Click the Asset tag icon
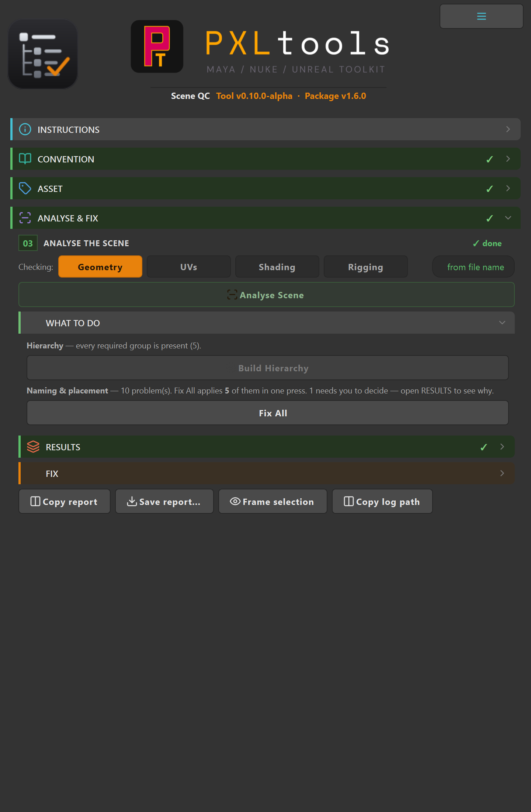The height and width of the screenshot is (812, 531). click(25, 188)
